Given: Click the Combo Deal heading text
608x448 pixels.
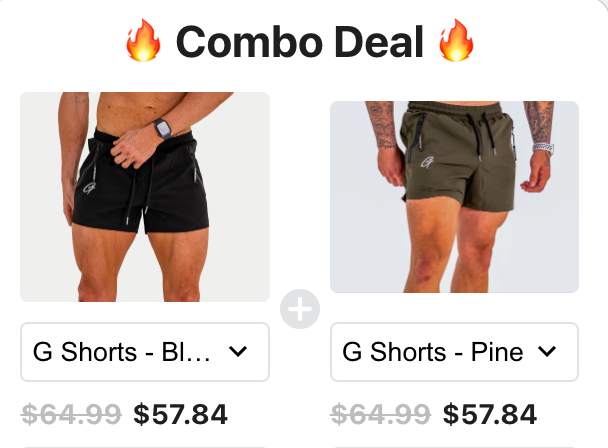Looking at the screenshot, I should (x=299, y=42).
